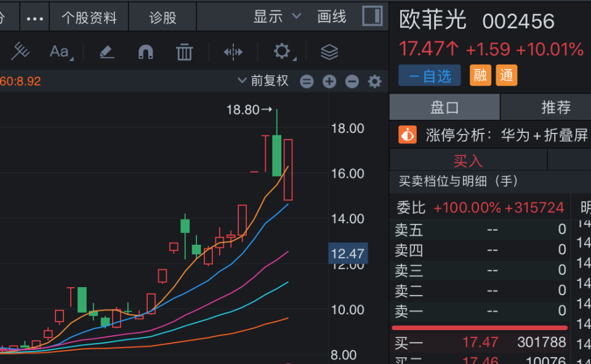
Task: Enable the Magnet snap tool
Action: click(x=145, y=52)
